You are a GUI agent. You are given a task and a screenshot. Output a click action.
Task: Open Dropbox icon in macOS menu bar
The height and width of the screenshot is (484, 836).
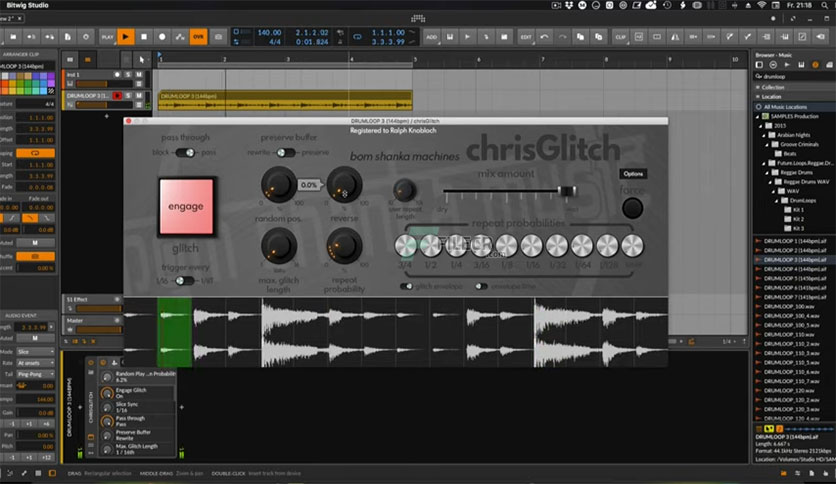pos(569,5)
